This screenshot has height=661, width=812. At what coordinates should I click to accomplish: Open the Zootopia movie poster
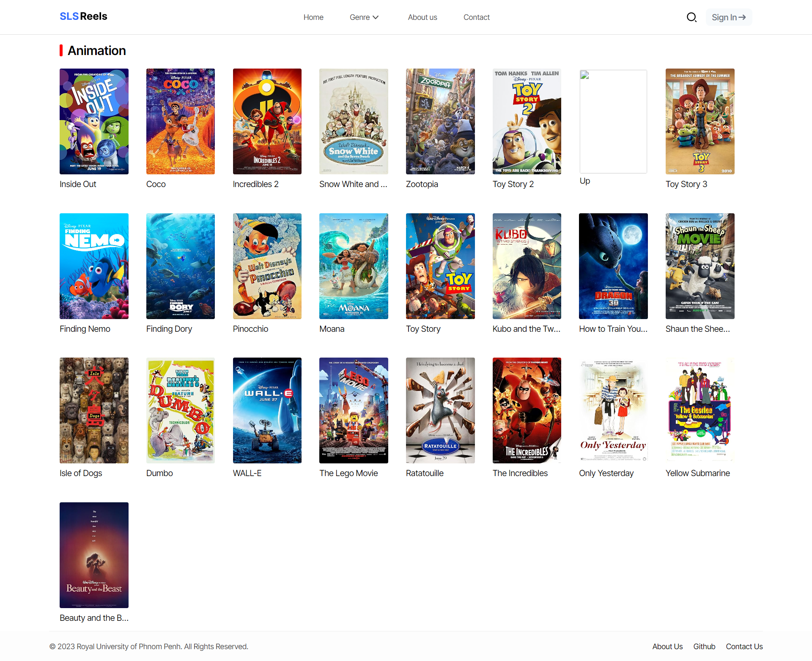(440, 121)
